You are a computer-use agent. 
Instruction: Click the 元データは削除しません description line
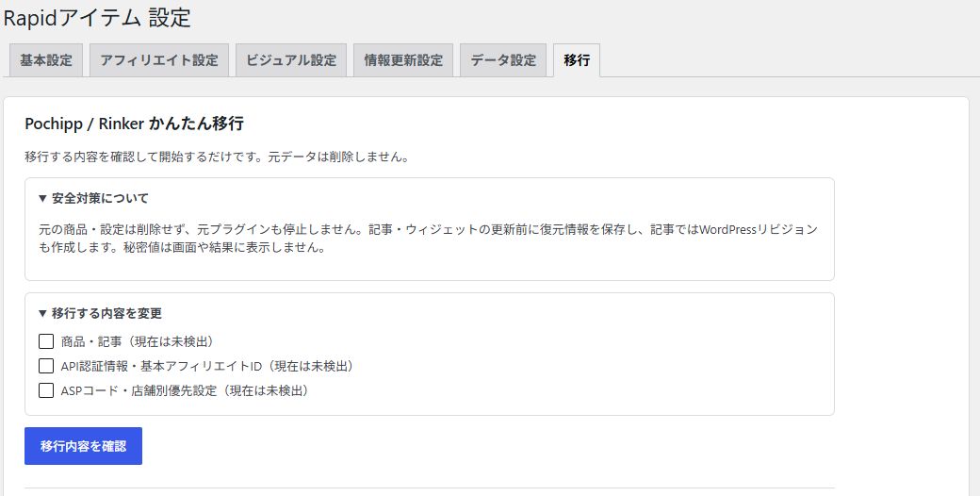(217, 157)
